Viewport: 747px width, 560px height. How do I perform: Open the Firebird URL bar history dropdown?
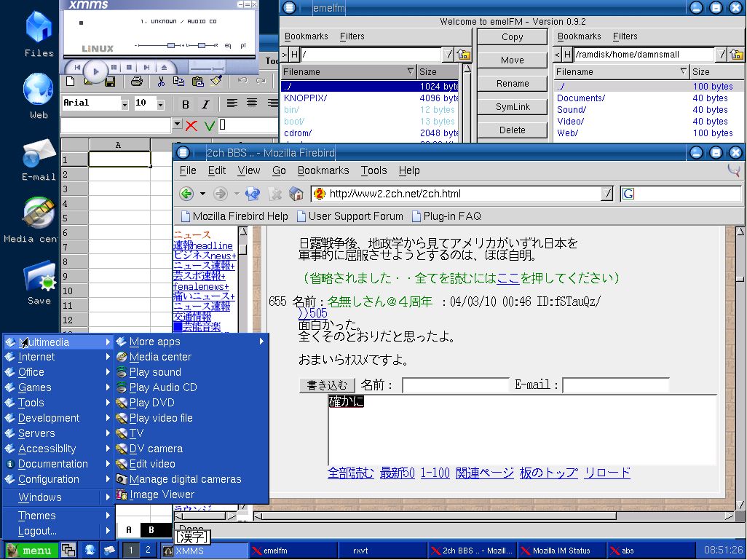(x=606, y=194)
